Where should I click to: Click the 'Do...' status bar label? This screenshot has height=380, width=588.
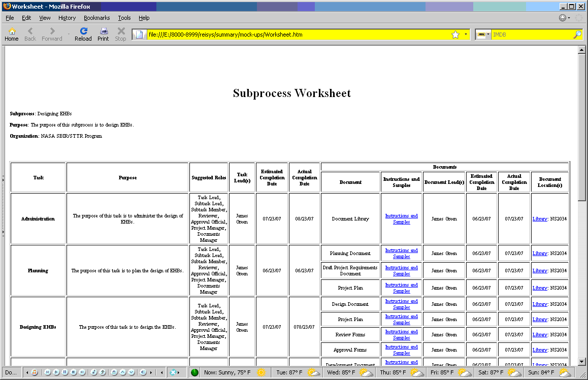[11, 372]
